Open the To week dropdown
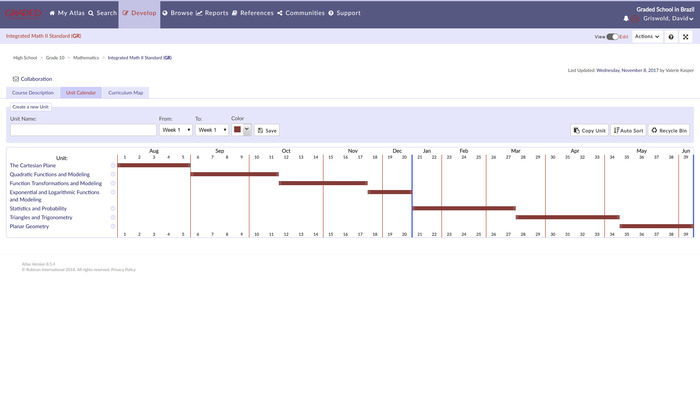Image resolution: width=700 pixels, height=401 pixels. (x=210, y=130)
